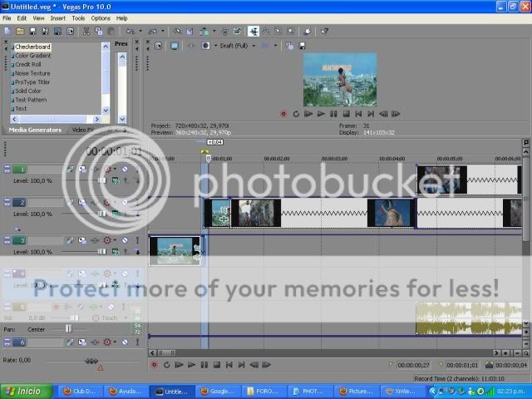
Task: Select the Zoom Edit tool
Action: click(290, 32)
